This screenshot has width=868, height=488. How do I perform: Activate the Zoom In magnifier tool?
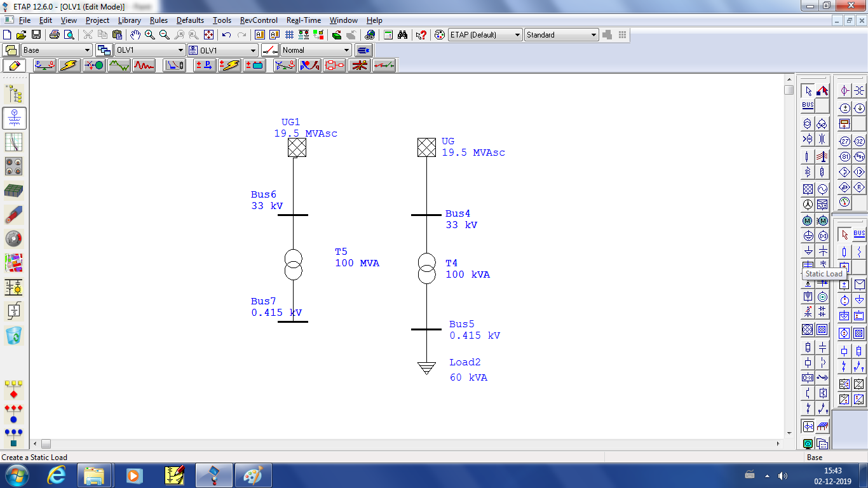tap(149, 34)
